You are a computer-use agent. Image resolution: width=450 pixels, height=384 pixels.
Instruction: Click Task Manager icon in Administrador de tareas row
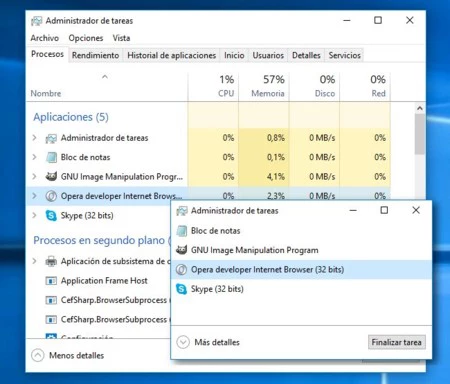(x=51, y=138)
